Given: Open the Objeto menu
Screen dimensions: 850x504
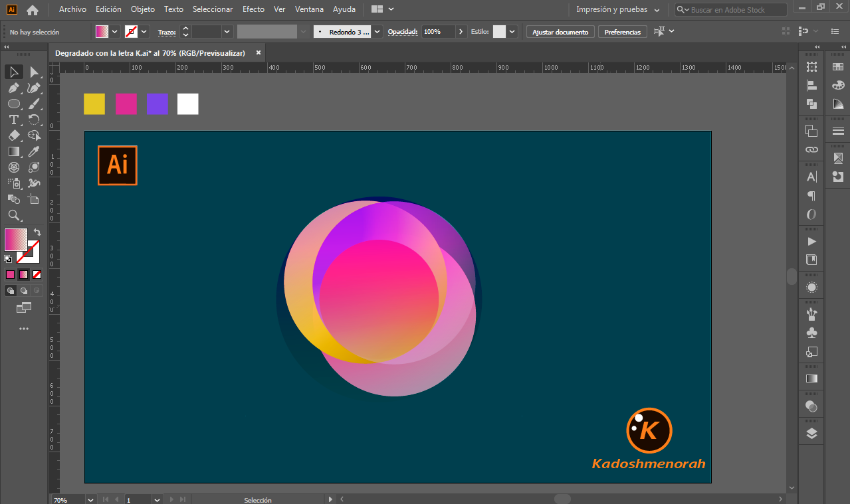Looking at the screenshot, I should click(x=143, y=9).
